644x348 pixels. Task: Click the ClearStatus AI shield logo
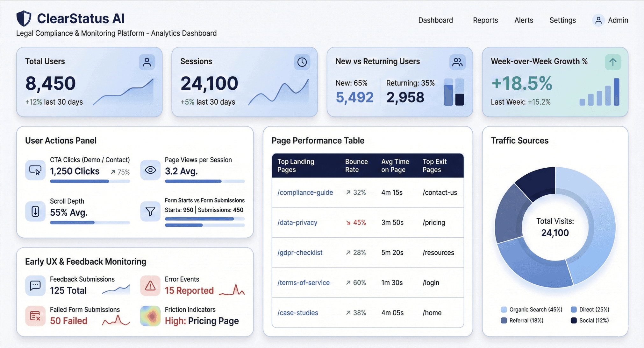24,18
